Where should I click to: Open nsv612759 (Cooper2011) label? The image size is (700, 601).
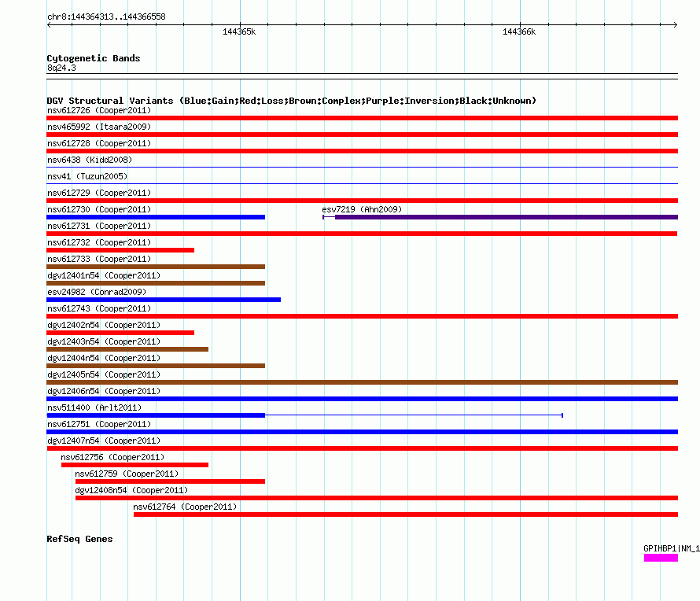[127, 474]
